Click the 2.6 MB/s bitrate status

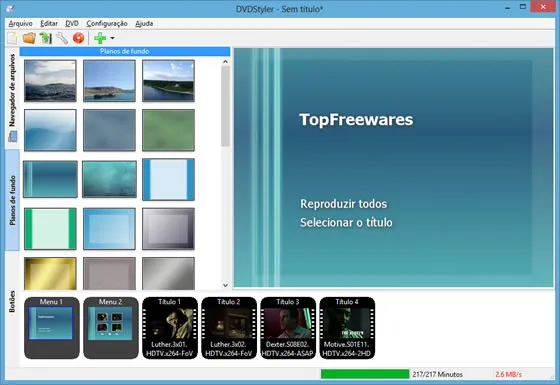(x=509, y=374)
